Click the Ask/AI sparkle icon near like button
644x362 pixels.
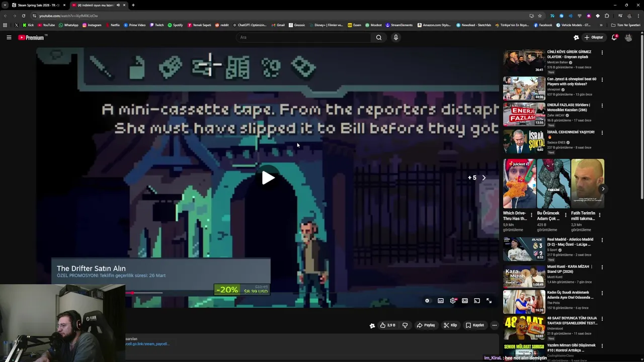click(372, 325)
